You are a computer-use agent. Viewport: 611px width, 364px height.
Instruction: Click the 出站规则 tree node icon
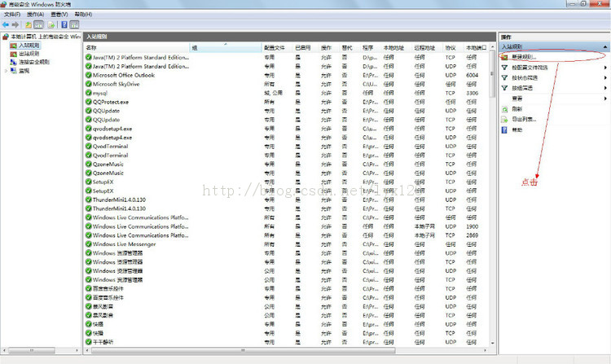point(14,54)
